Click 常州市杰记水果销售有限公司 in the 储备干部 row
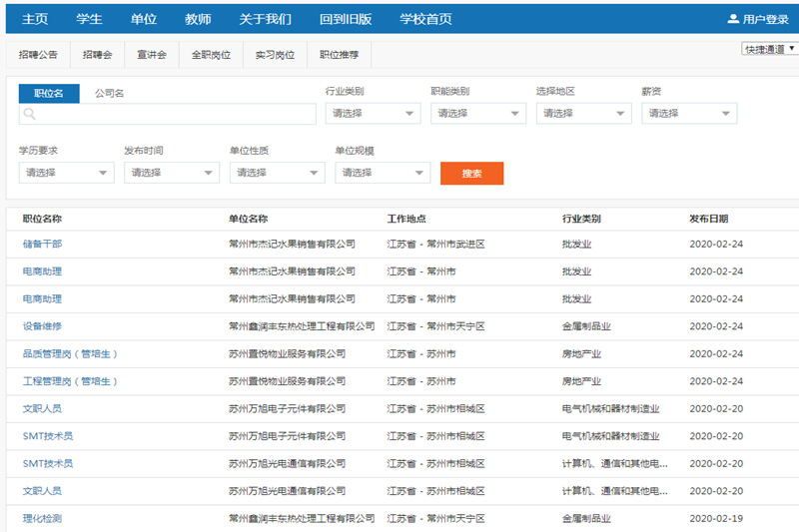 292,244
